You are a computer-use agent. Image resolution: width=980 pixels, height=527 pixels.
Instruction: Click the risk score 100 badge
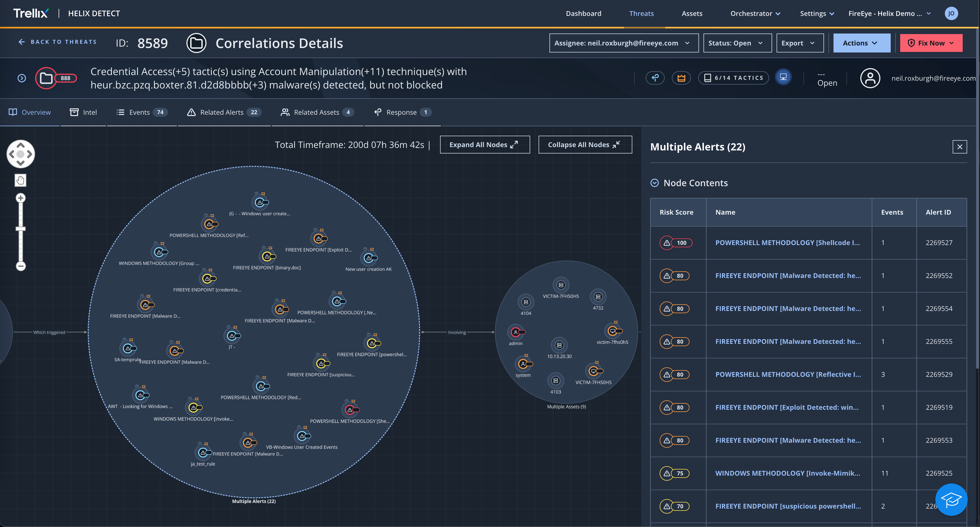pos(676,243)
